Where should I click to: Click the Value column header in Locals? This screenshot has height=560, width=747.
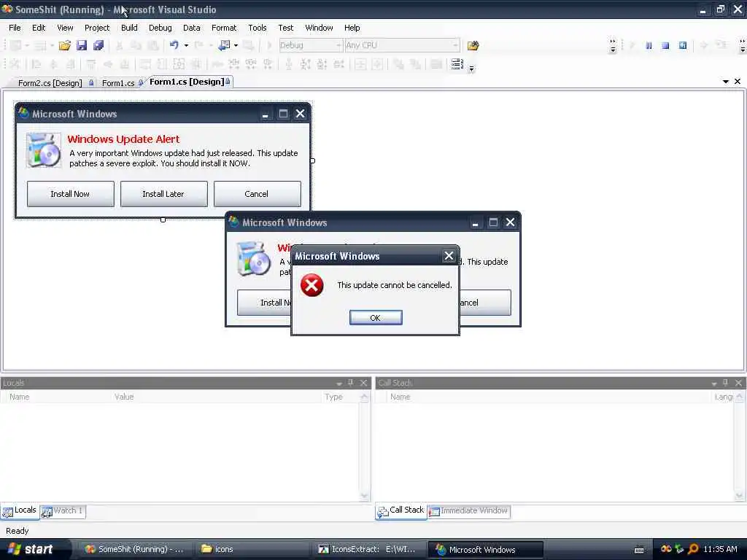coord(124,397)
